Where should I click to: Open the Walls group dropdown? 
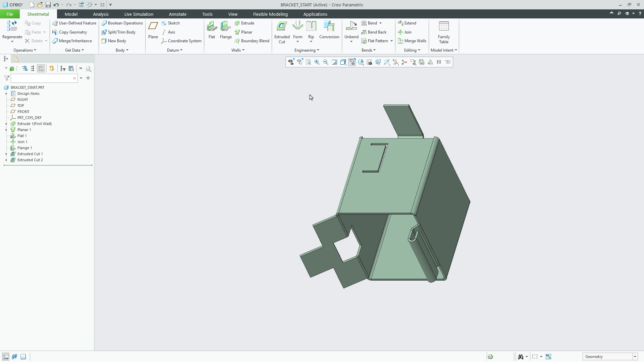(x=238, y=50)
